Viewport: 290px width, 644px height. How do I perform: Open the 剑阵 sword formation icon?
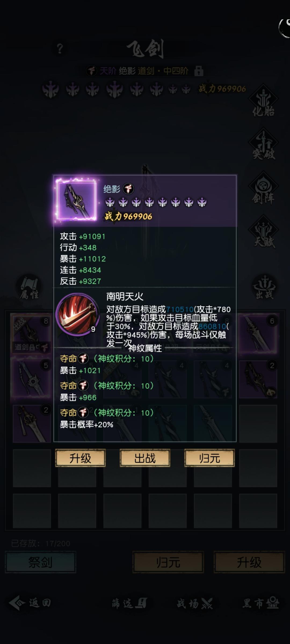pyautogui.click(x=263, y=188)
